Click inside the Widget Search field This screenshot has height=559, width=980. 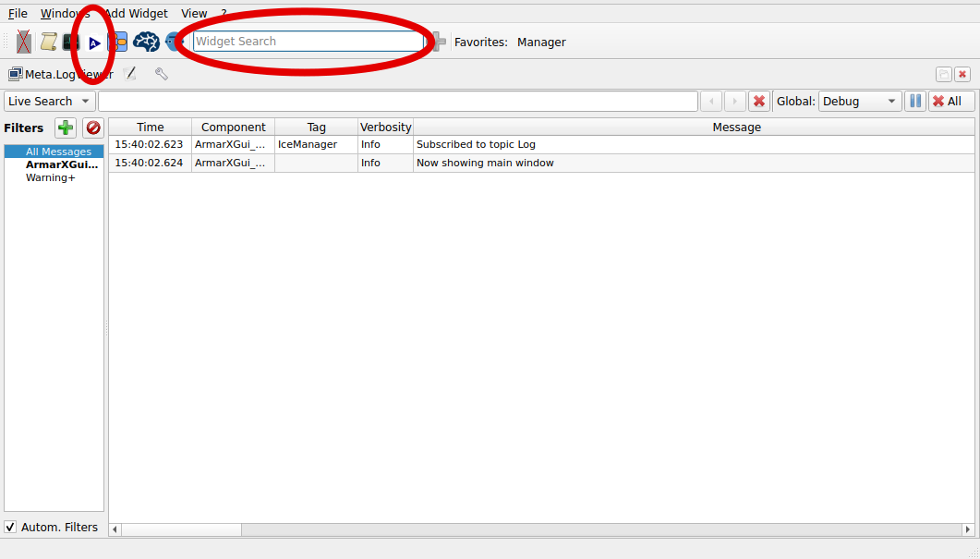click(x=305, y=41)
